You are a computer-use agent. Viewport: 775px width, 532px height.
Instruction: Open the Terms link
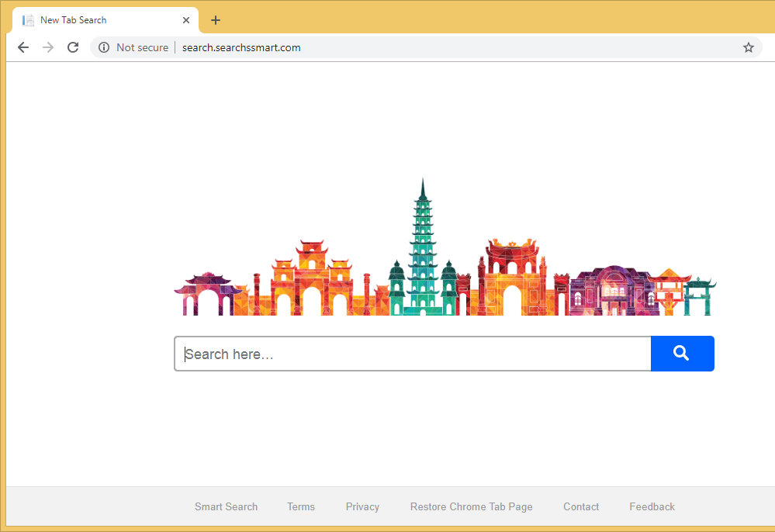click(x=301, y=506)
